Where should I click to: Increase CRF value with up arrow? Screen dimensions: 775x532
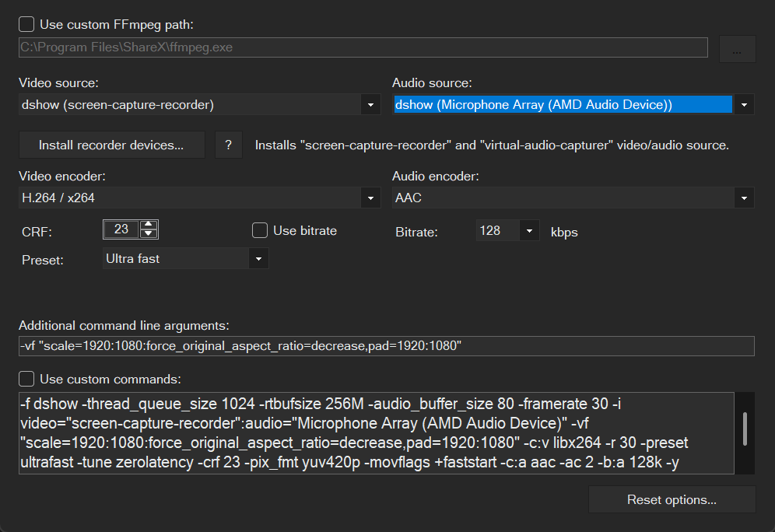pyautogui.click(x=149, y=225)
